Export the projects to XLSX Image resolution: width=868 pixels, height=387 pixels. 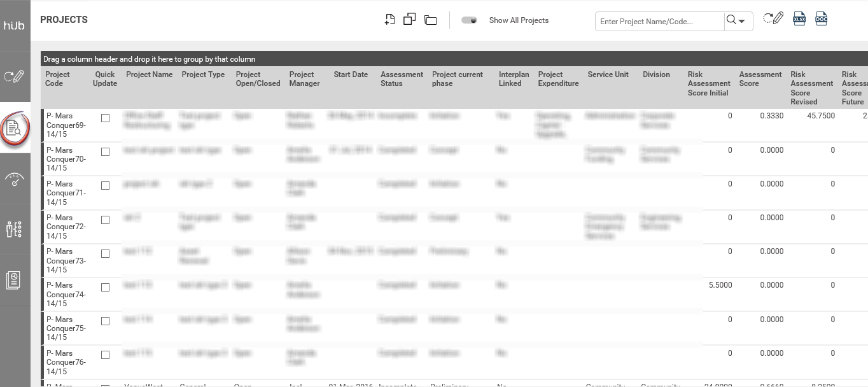point(799,18)
